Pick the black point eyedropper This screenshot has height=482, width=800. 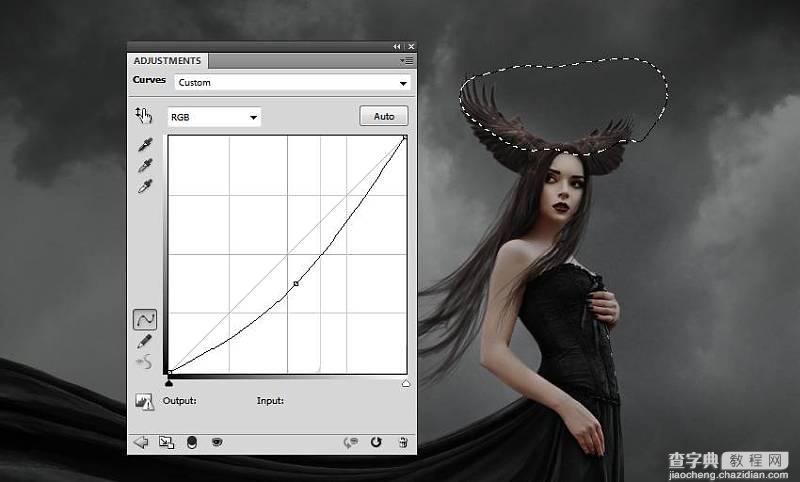(x=145, y=145)
